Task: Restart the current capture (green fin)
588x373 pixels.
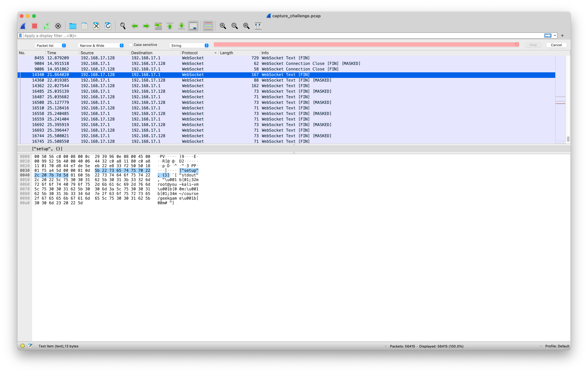Action: tap(46, 26)
